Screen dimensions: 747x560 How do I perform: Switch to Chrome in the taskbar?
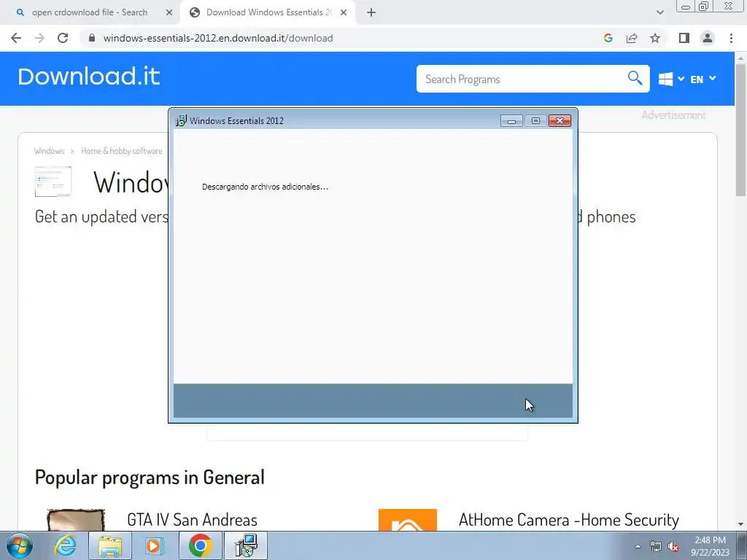coord(200,545)
